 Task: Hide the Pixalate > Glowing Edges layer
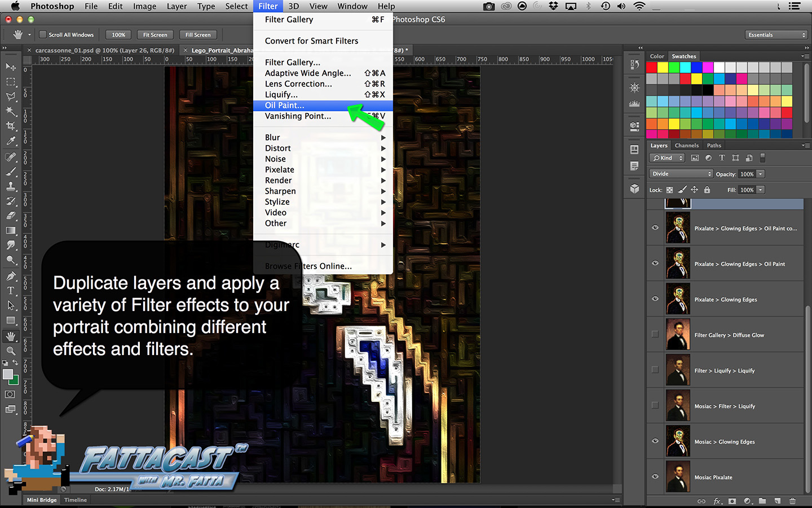click(655, 299)
